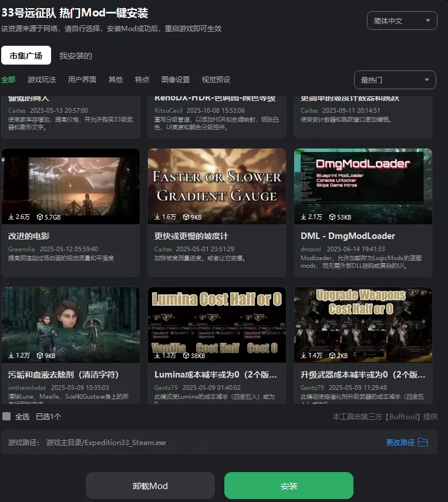448x502 pixels.
Task: Click the download icon next to 1.4万
Action: pos(303,355)
